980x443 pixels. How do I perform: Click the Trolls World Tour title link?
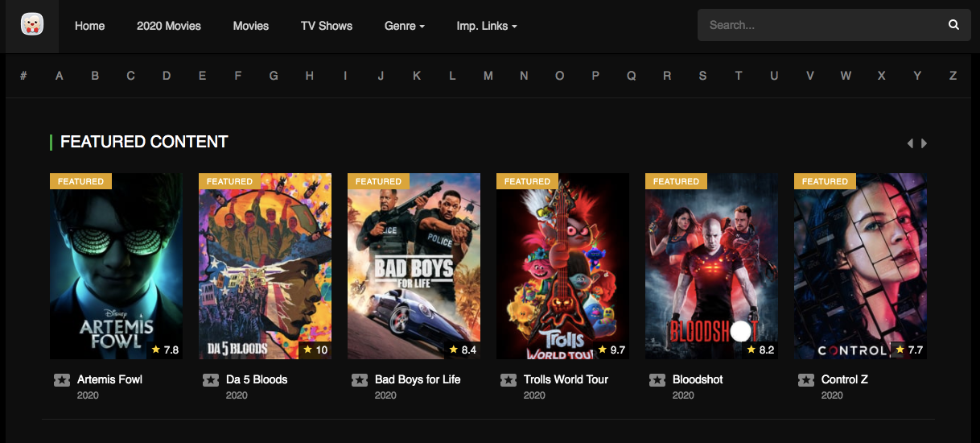[x=566, y=379]
